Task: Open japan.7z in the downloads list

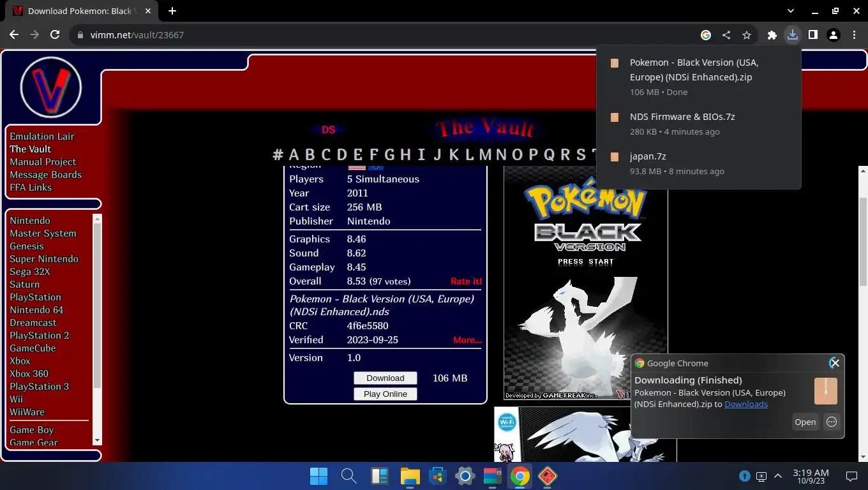Action: (x=698, y=163)
